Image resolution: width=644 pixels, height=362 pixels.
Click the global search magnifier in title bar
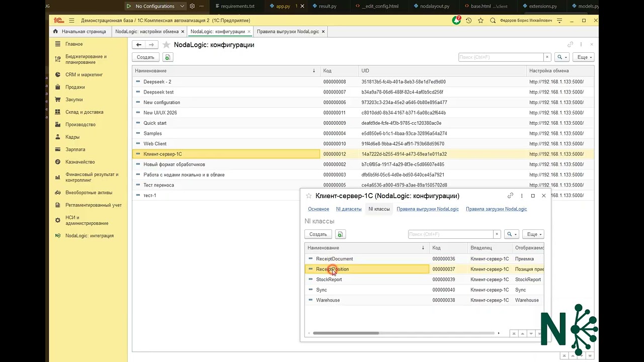coord(493,21)
